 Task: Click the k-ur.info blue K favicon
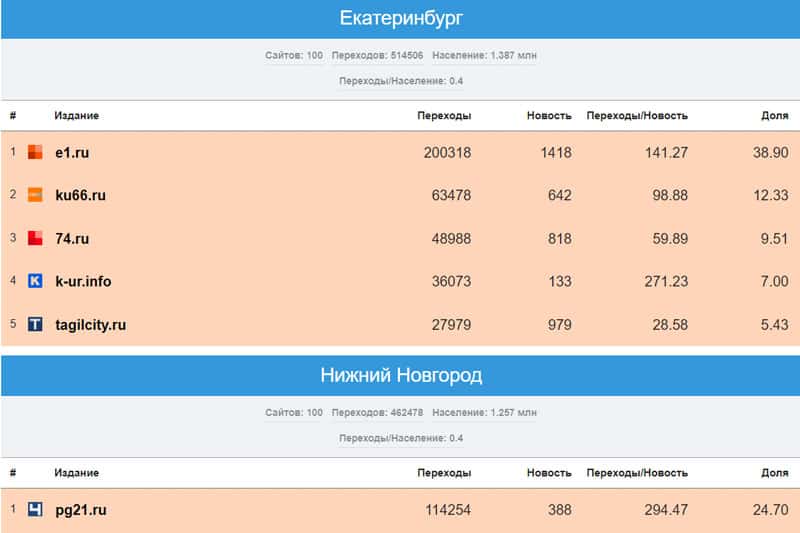point(35,281)
